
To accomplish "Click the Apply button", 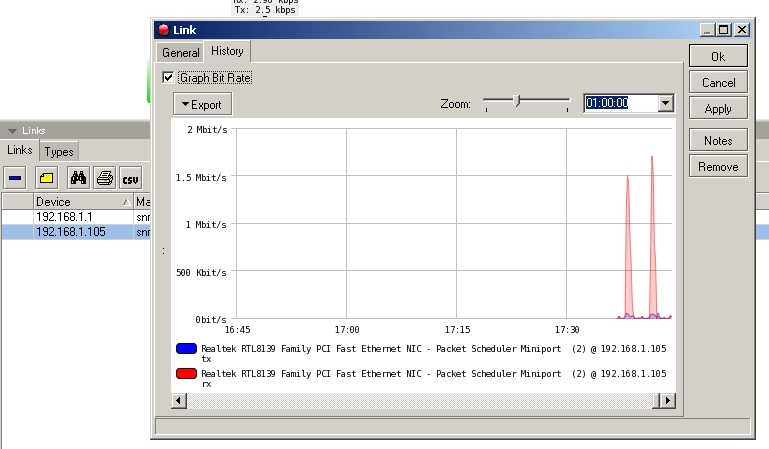I will tap(718, 108).
